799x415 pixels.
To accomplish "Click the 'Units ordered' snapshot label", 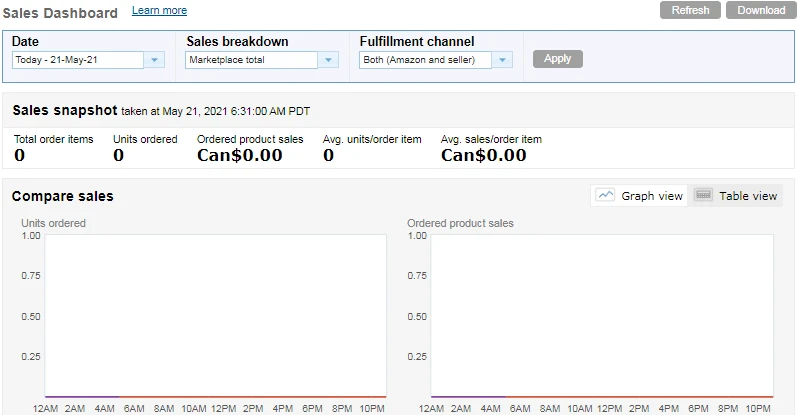I will coord(145,139).
